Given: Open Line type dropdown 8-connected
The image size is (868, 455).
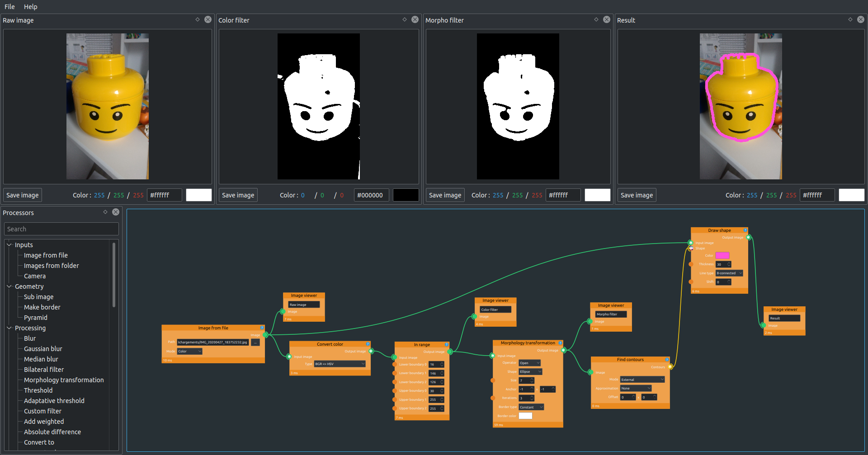Looking at the screenshot, I should (x=729, y=273).
